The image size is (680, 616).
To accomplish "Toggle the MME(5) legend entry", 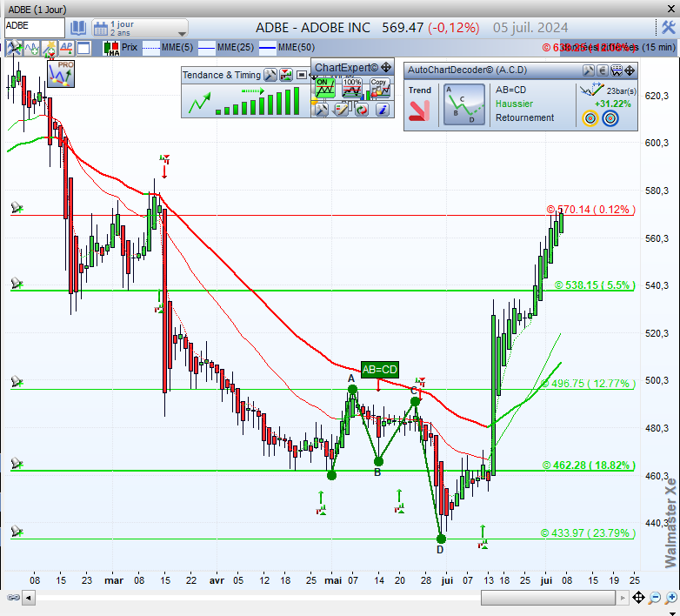I will pos(168,47).
